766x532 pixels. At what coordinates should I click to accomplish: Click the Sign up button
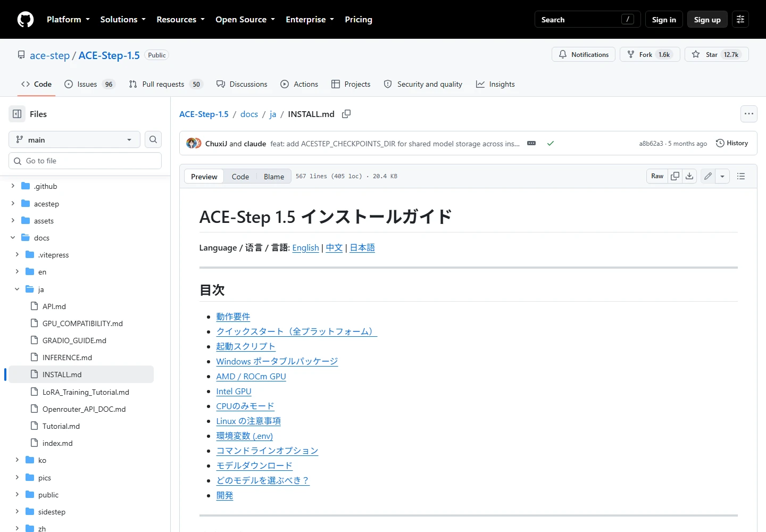tap(707, 19)
